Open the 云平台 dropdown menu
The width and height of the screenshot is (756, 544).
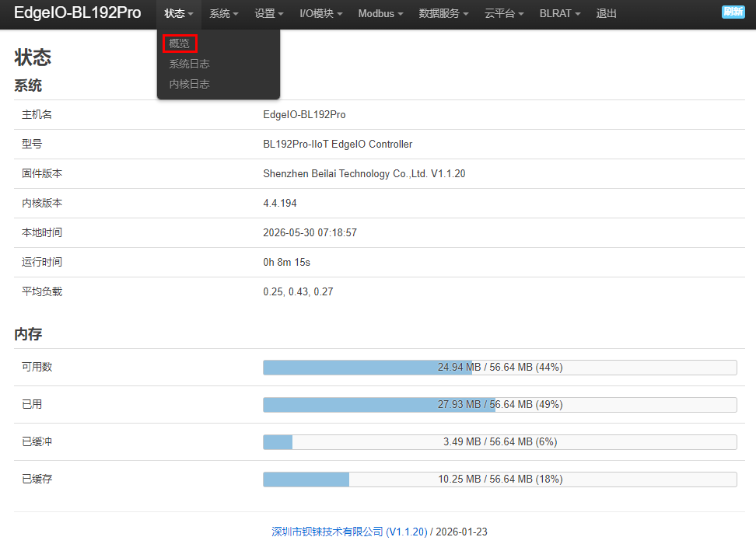pos(504,13)
